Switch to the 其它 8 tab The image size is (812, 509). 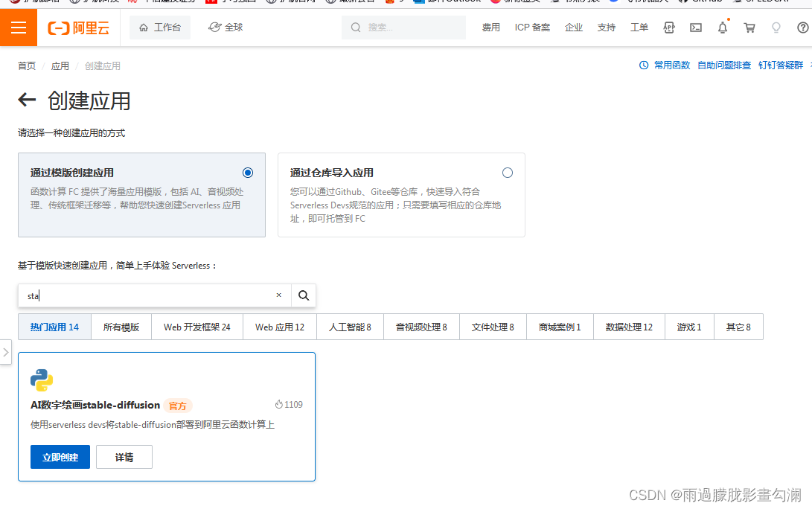(738, 327)
